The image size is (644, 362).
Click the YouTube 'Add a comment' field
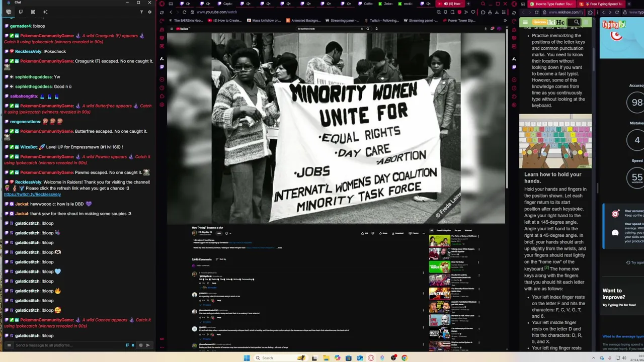[x=203, y=265]
